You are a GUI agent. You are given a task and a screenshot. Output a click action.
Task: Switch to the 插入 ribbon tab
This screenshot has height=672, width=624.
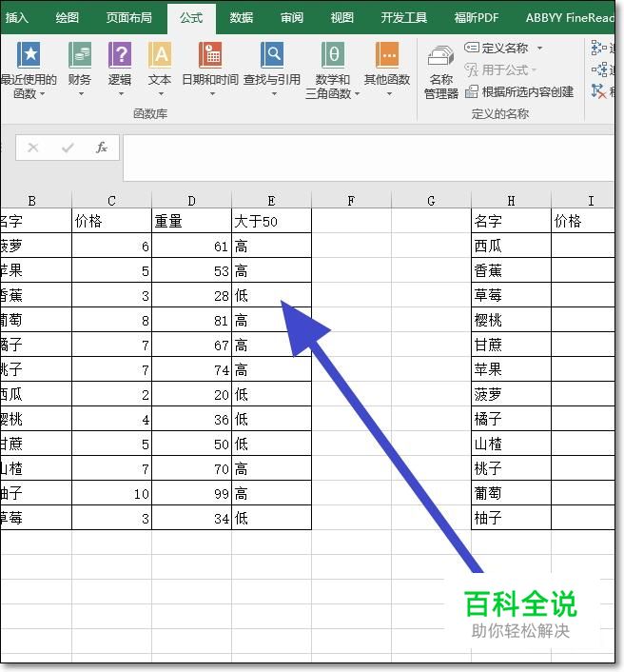click(x=17, y=17)
